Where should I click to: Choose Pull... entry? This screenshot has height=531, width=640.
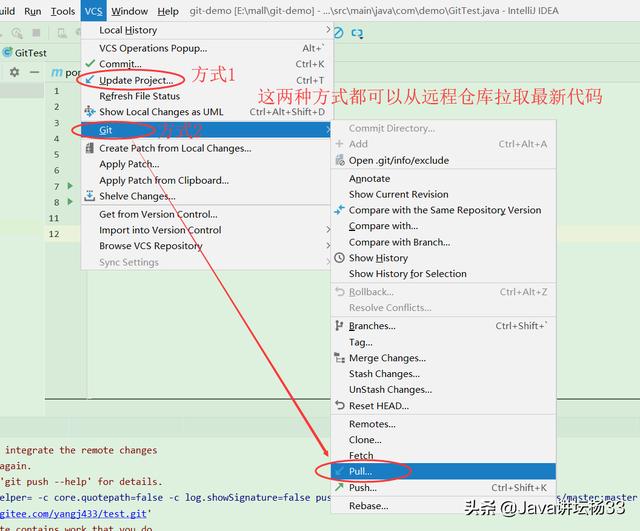[x=443, y=471]
